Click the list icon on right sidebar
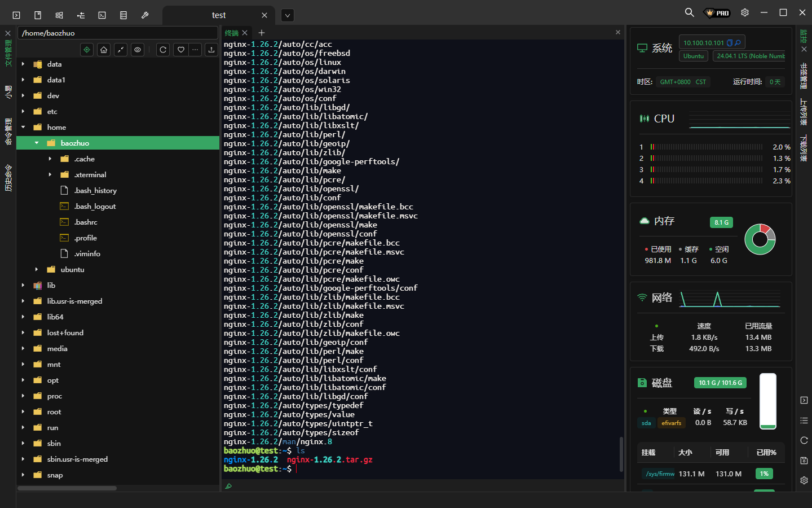The height and width of the screenshot is (508, 812). [804, 421]
